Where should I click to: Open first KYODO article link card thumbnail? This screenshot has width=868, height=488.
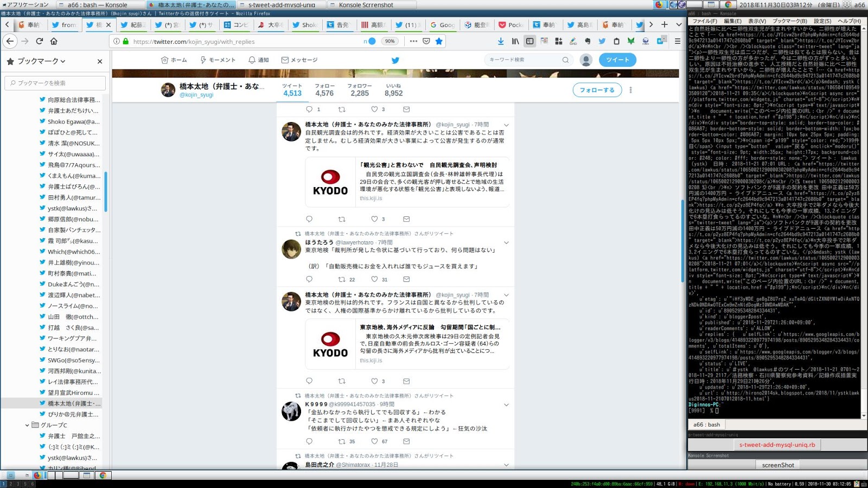pyautogui.click(x=330, y=182)
